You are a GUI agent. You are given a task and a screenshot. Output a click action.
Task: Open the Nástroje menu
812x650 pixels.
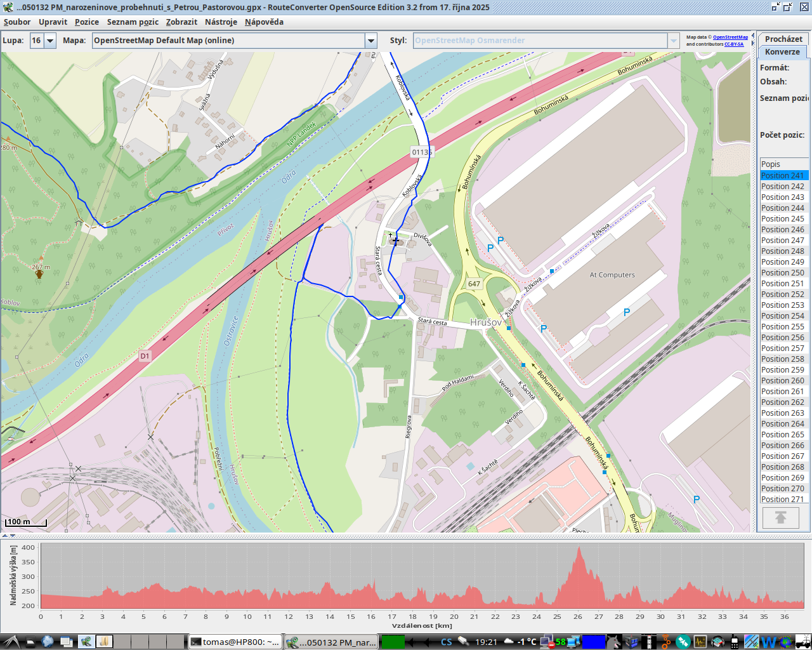point(221,22)
